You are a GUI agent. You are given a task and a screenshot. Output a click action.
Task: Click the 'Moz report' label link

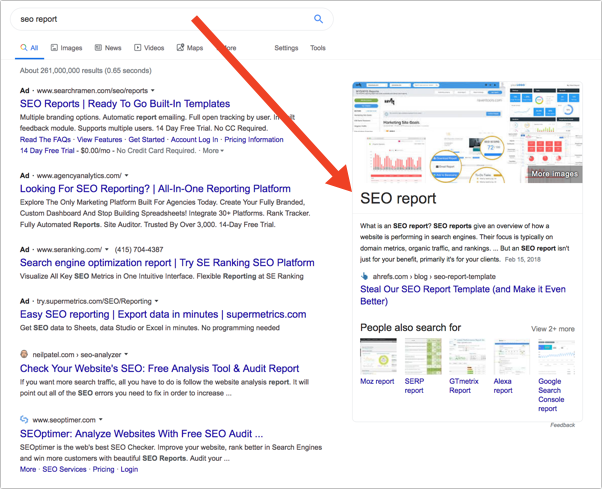377,382
